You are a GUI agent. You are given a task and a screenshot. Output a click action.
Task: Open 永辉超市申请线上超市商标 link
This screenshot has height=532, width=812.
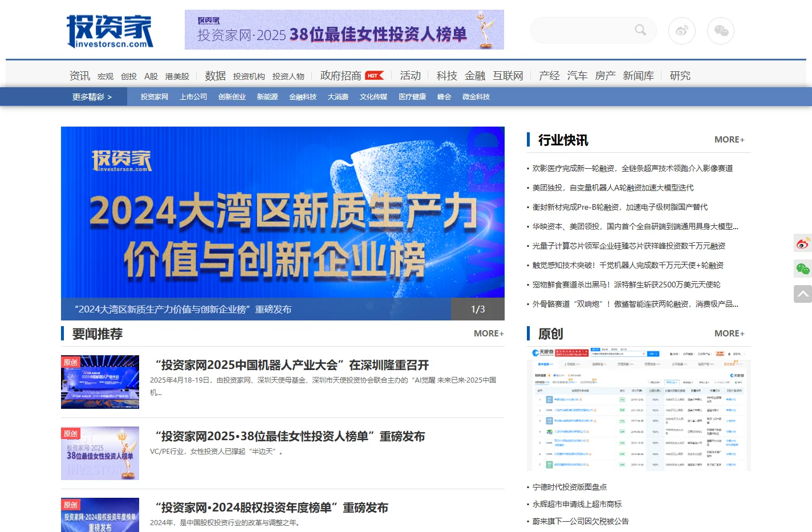pyautogui.click(x=577, y=504)
